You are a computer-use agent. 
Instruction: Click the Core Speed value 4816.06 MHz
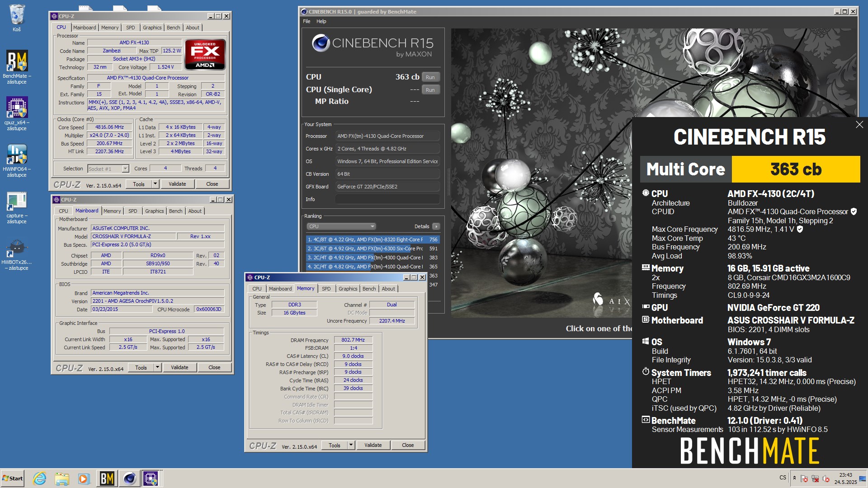click(x=109, y=127)
